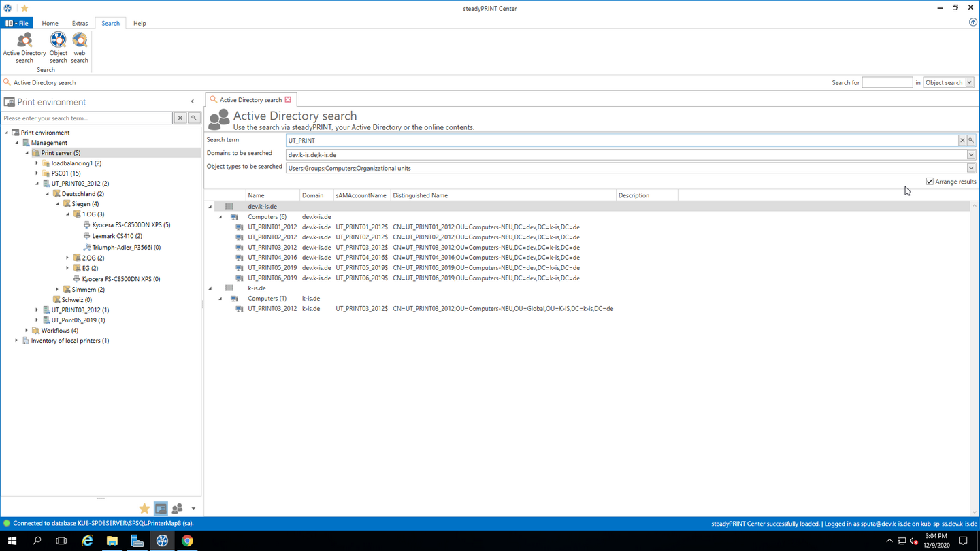Run the Active Directory search magnifier button

tap(971, 140)
